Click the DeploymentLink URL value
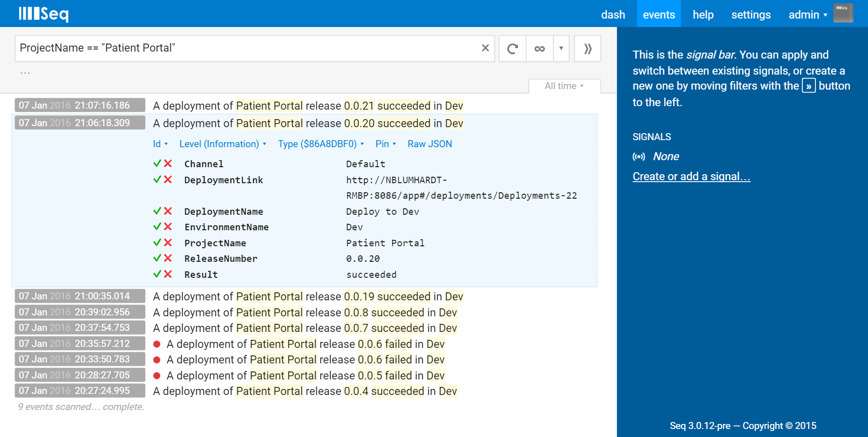 tap(461, 188)
